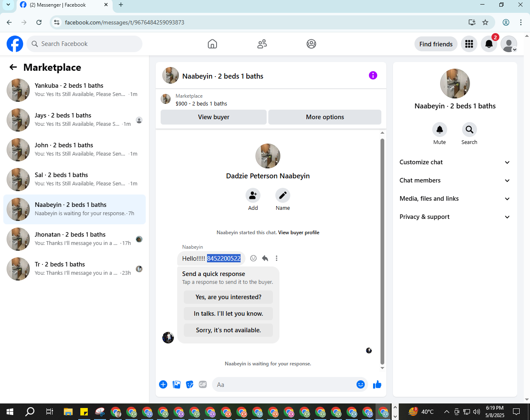Click the Marketplace listing thumbnail in header
530x420 pixels.
[x=166, y=99]
